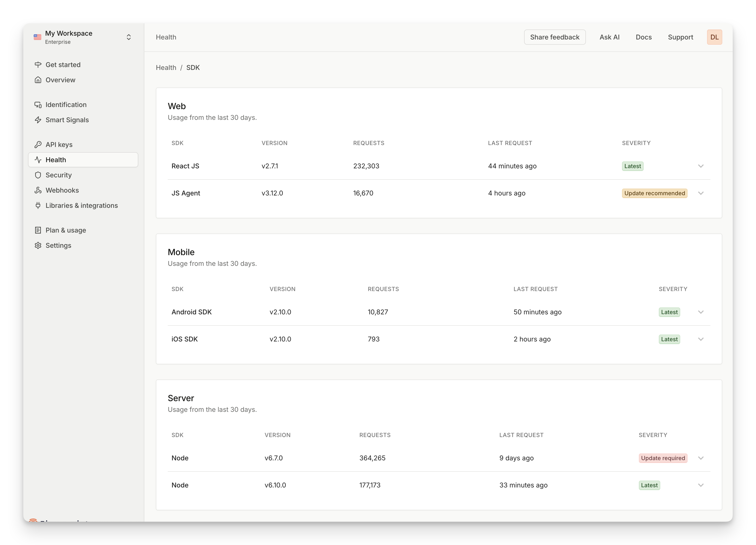Open the DL user avatar menu
Screen dimensions: 756x545
point(714,37)
